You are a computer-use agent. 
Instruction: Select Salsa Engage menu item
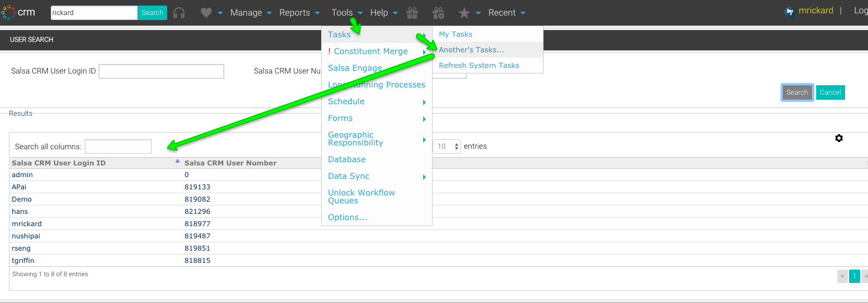[x=355, y=69]
